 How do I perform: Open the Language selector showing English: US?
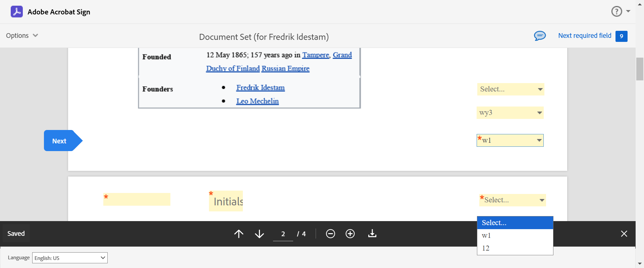[x=70, y=258]
